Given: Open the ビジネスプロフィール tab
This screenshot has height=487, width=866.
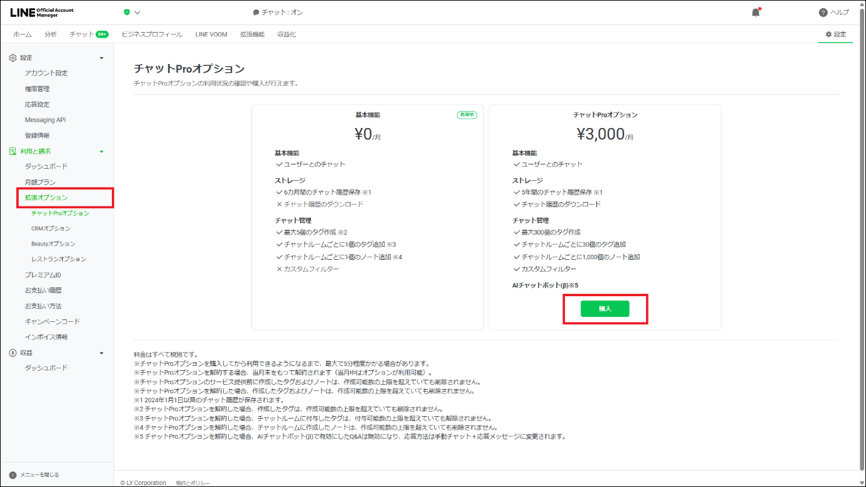Looking at the screenshot, I should 152,34.
